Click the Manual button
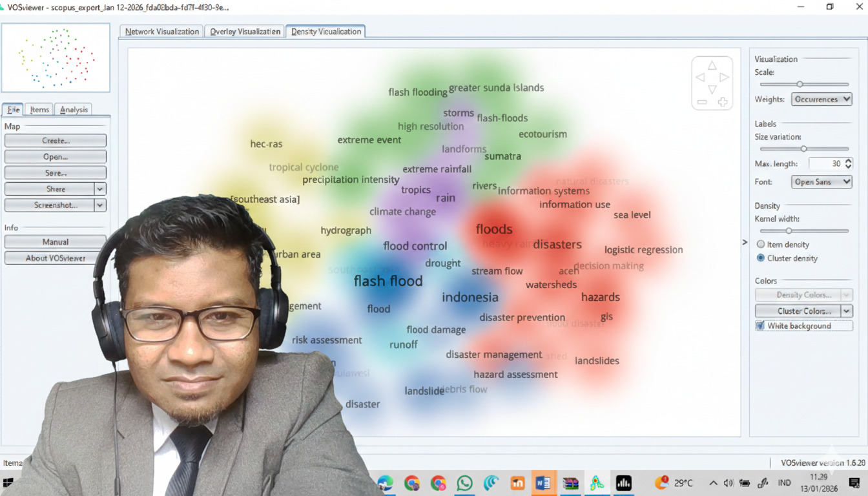 (x=56, y=242)
